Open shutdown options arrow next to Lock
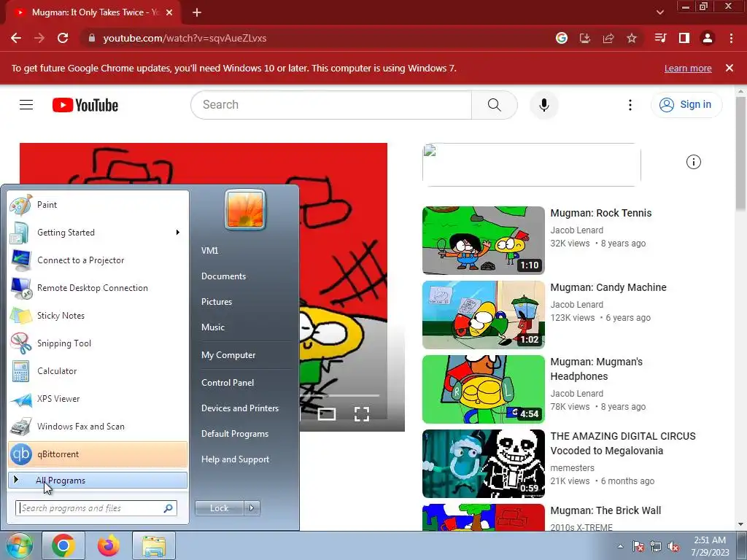The height and width of the screenshot is (560, 747). coord(252,508)
